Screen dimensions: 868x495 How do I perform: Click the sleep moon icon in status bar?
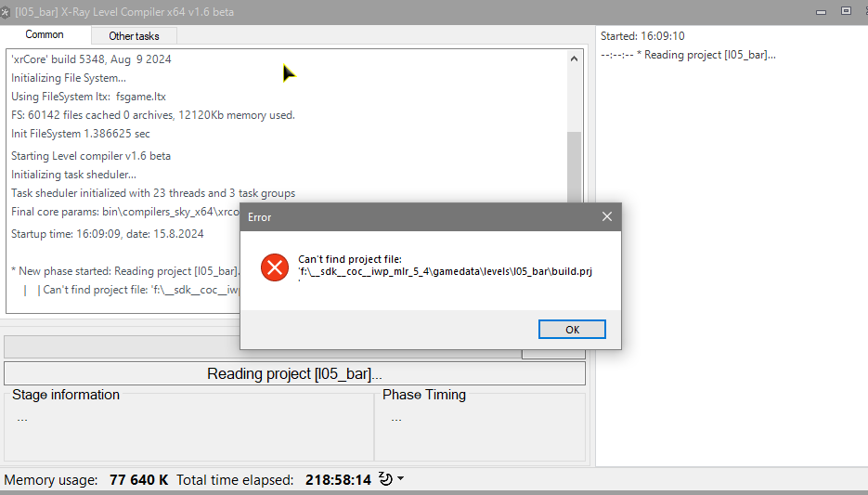385,479
